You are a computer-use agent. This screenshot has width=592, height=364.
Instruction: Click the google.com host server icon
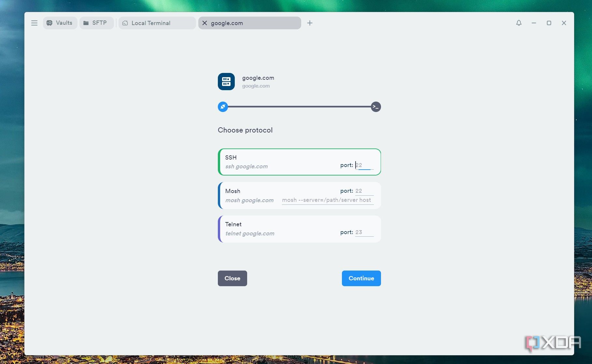click(x=226, y=81)
